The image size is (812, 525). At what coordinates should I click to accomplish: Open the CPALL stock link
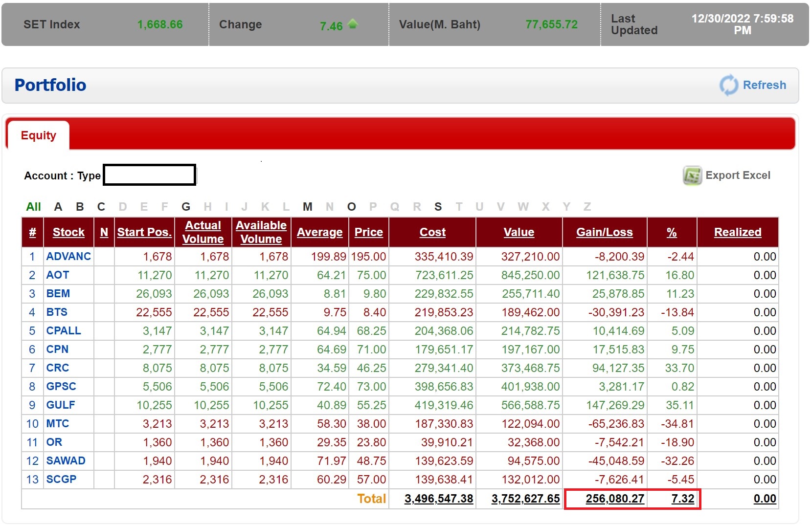pyautogui.click(x=64, y=331)
